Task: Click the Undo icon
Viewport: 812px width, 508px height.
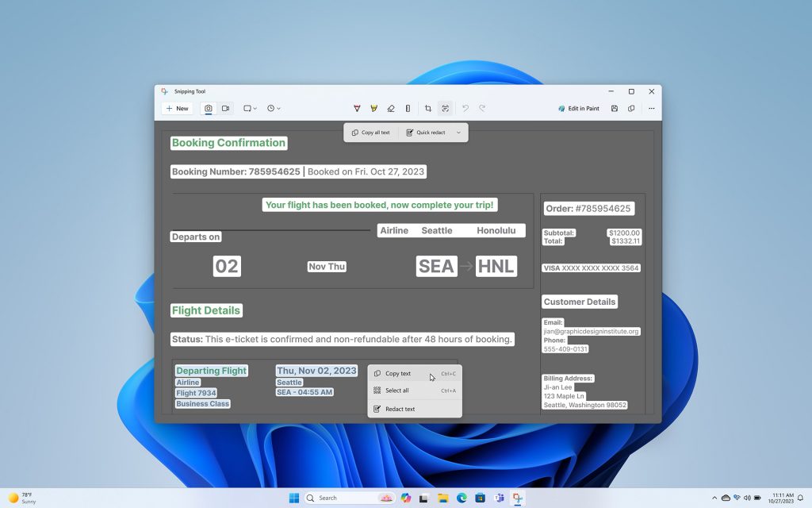Action: (x=464, y=108)
